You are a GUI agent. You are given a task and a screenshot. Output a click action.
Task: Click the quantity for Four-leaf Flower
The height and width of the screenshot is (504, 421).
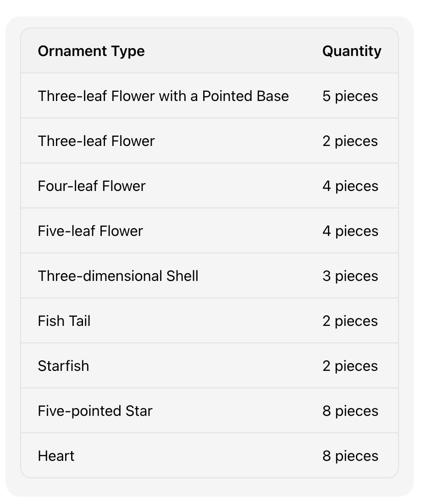coord(350,186)
